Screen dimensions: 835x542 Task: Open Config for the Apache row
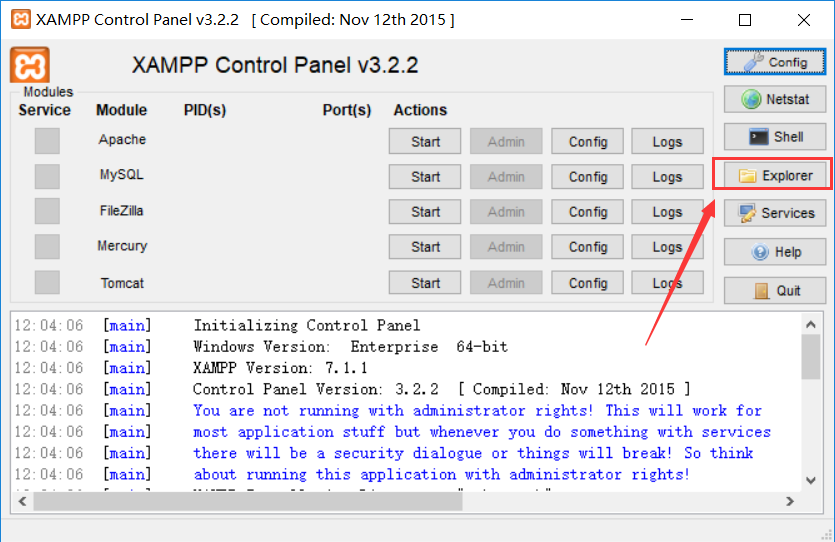pos(587,141)
